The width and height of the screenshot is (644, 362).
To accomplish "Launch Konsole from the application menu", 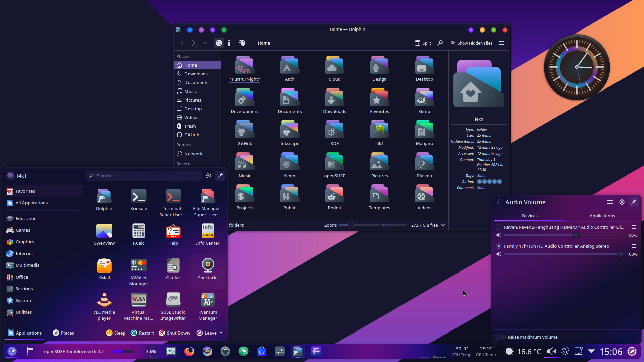I will click(x=139, y=200).
